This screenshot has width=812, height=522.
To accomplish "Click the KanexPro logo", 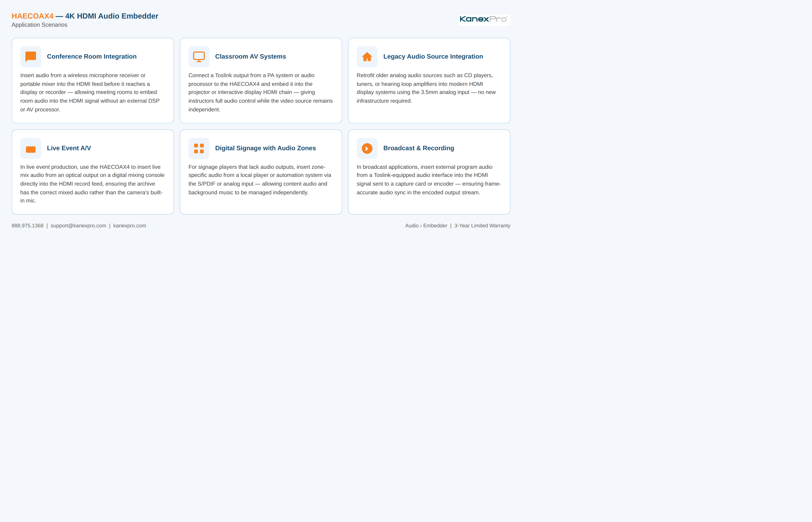I will coord(484,20).
